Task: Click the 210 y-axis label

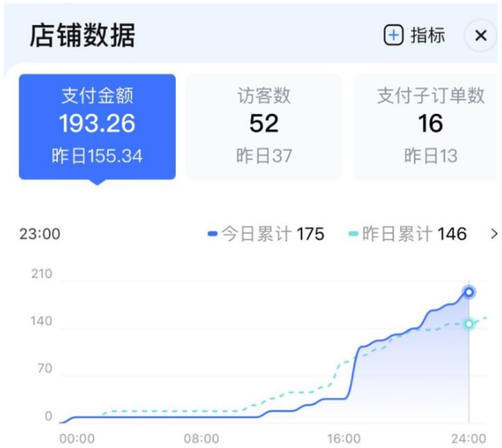Action: [42, 273]
